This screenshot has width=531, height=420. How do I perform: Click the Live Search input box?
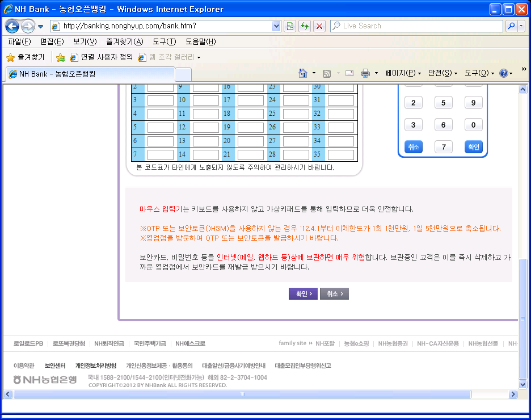click(416, 26)
